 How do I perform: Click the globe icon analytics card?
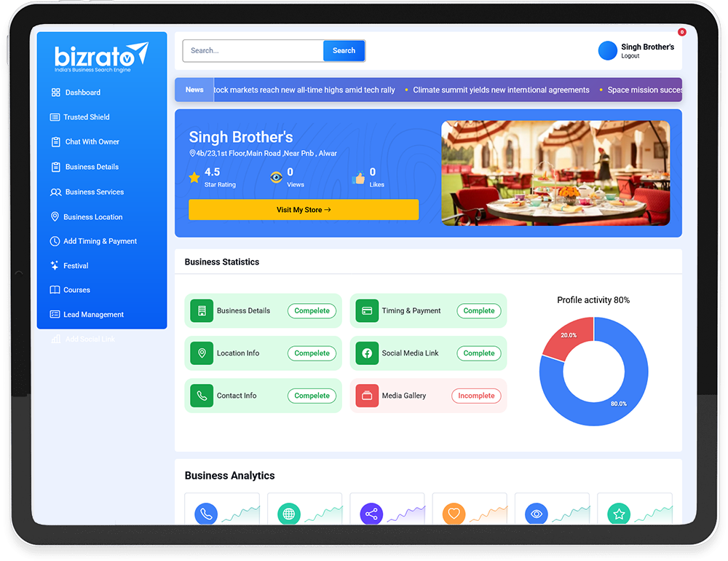(x=289, y=514)
